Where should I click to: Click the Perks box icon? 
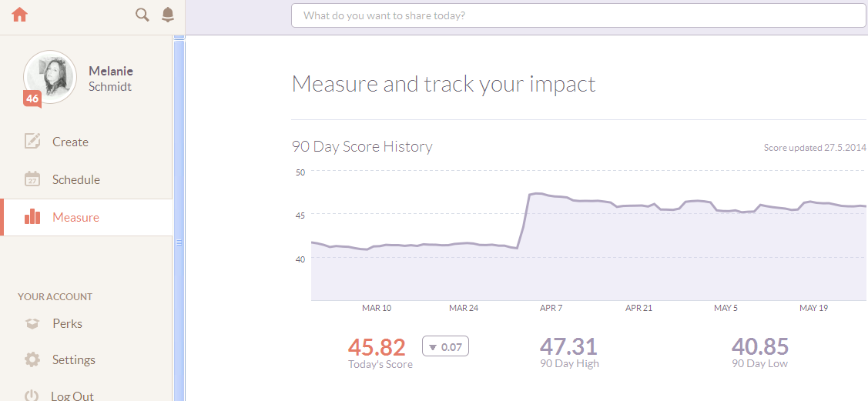tap(32, 324)
